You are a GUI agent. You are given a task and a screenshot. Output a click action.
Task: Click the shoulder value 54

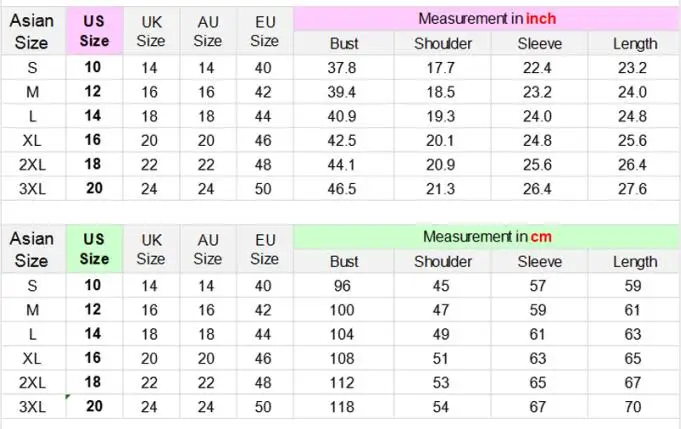pyautogui.click(x=441, y=406)
